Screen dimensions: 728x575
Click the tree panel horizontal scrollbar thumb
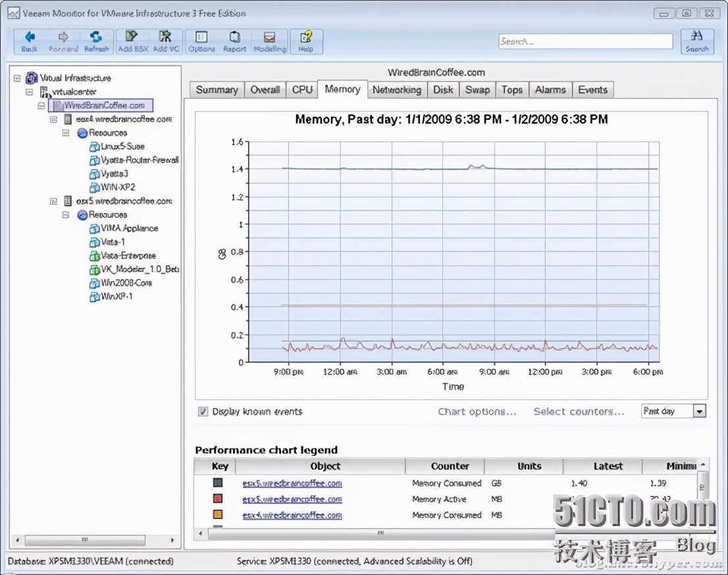pos(85,539)
